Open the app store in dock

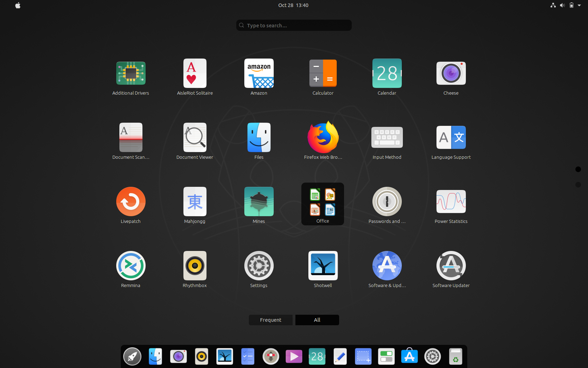(x=409, y=356)
